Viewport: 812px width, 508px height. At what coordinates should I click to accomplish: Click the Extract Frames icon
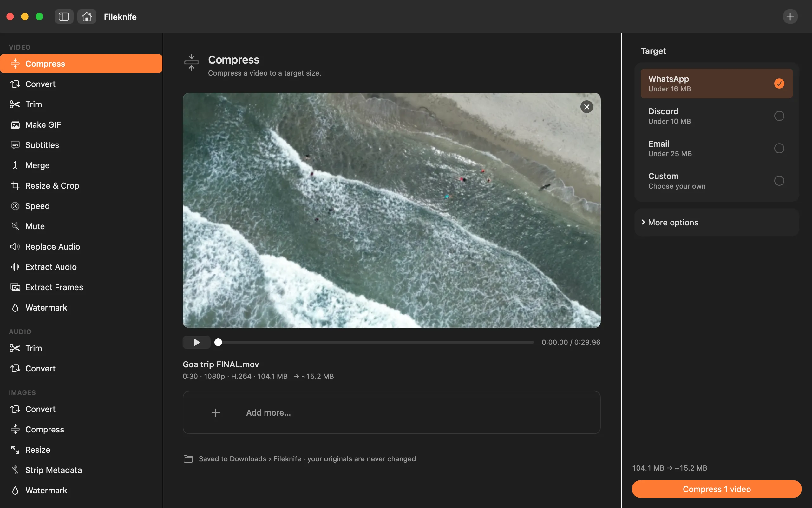click(x=15, y=287)
